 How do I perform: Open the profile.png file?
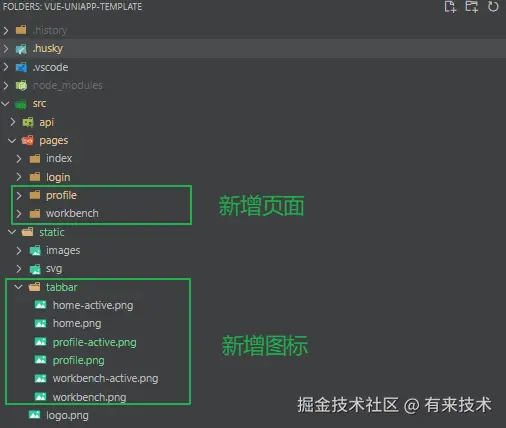click(79, 360)
